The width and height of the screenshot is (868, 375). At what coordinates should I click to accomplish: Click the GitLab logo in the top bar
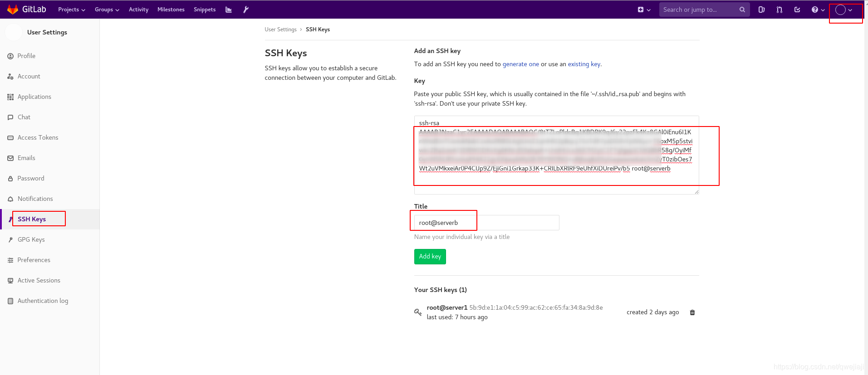click(27, 9)
